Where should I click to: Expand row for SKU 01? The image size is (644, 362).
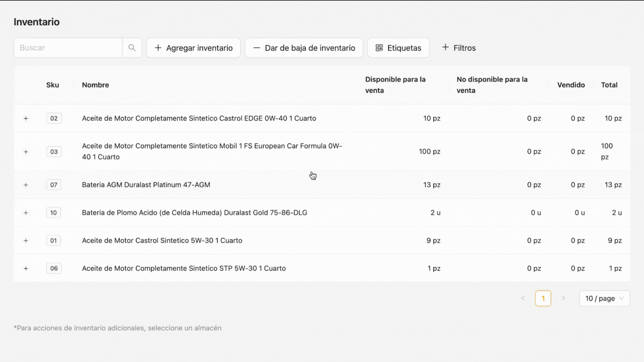click(26, 240)
